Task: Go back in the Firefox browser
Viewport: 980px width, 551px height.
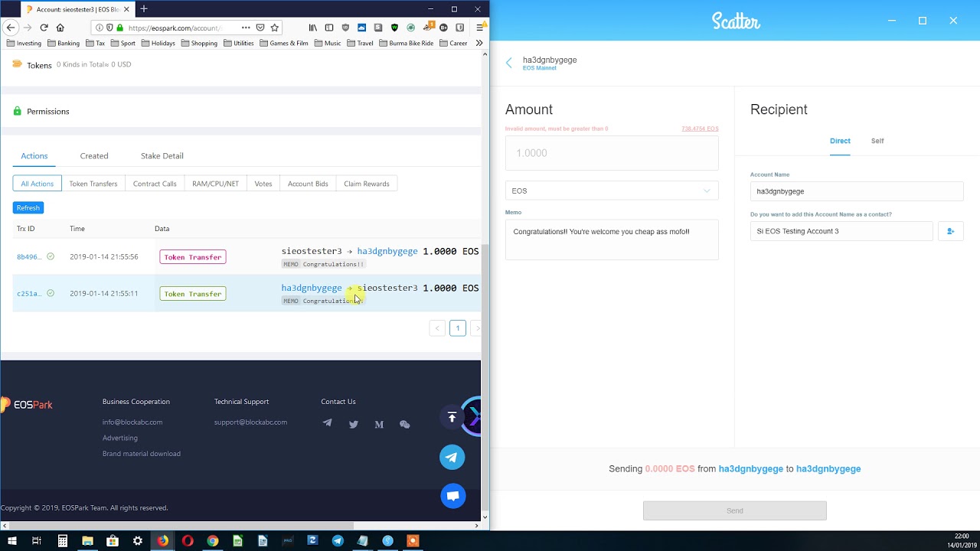Action: click(x=11, y=28)
